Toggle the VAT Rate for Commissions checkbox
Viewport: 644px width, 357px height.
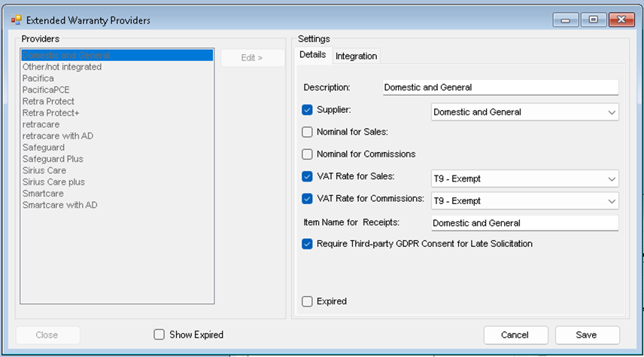click(307, 199)
